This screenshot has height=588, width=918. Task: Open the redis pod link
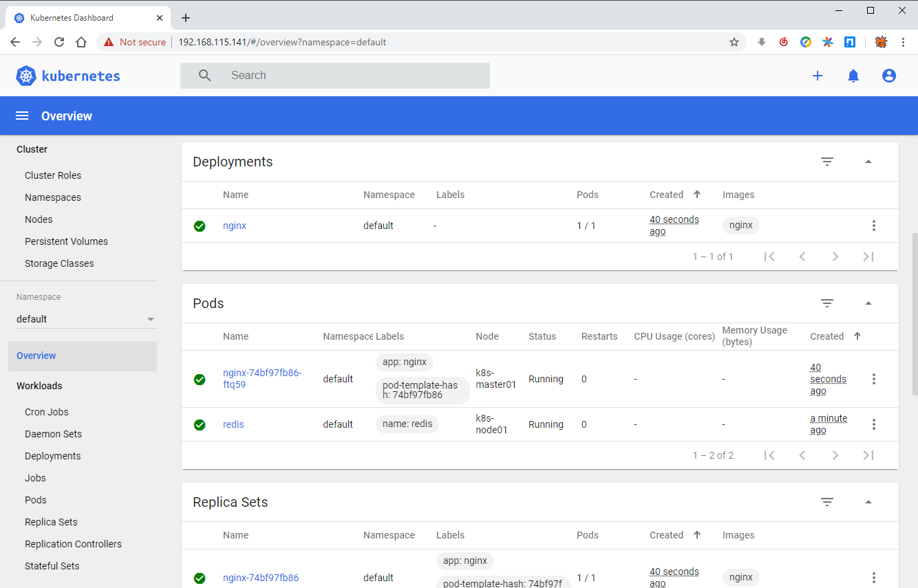[233, 424]
